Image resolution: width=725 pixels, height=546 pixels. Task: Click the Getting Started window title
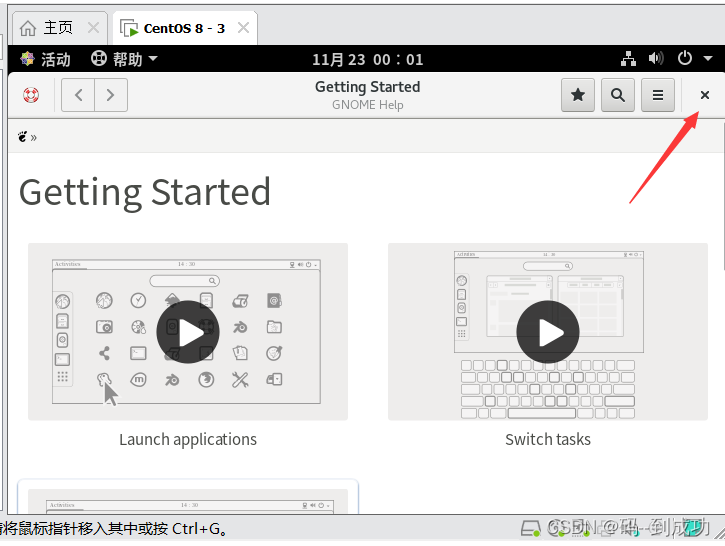click(368, 87)
